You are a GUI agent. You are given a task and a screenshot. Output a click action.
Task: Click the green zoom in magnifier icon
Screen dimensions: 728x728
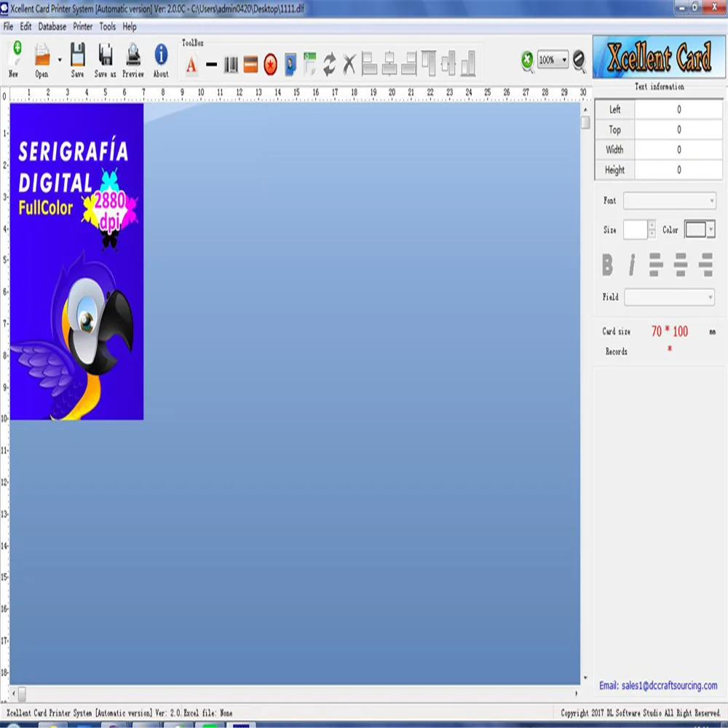(527, 61)
